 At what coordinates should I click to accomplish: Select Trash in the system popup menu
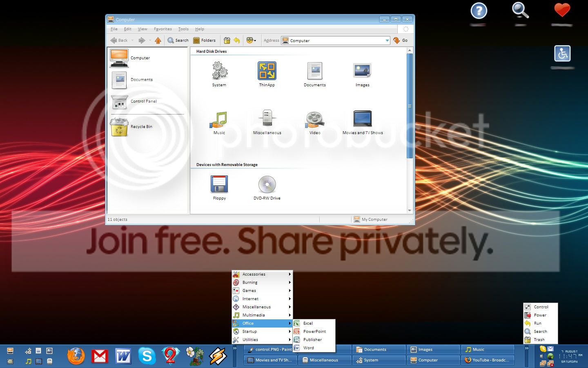pos(540,340)
